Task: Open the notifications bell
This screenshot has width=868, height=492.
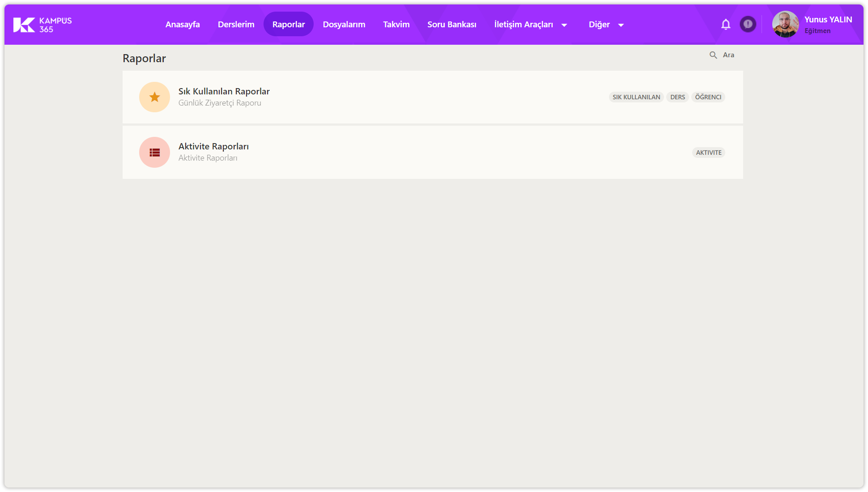Action: click(x=726, y=25)
